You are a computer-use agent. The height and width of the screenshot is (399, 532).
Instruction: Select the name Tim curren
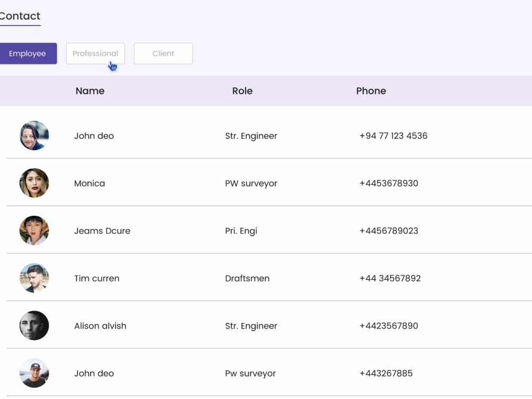pyautogui.click(x=97, y=278)
